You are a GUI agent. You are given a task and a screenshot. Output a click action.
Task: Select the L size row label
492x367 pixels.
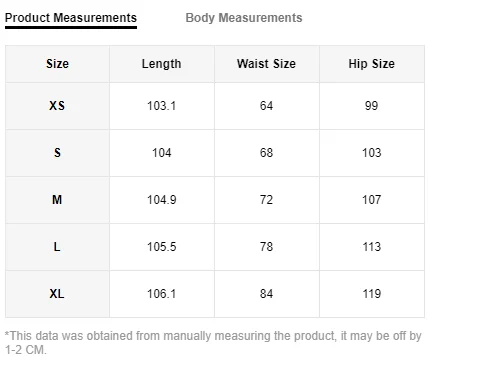tap(57, 247)
